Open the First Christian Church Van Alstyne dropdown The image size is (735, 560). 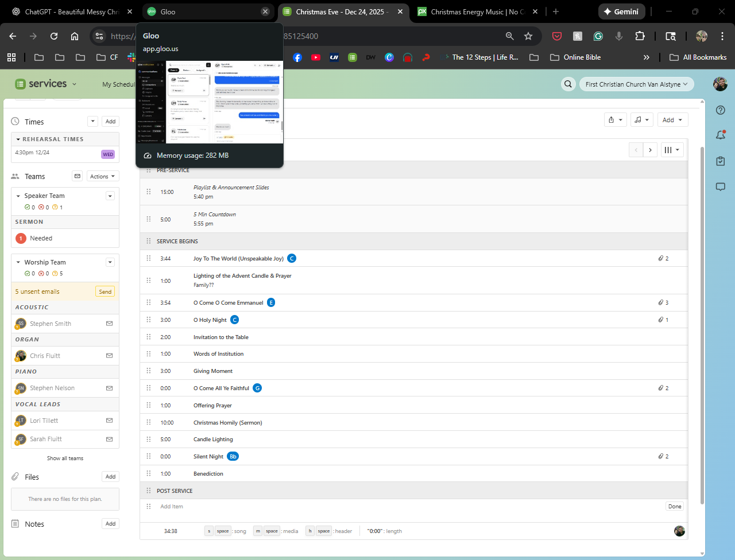[636, 84]
